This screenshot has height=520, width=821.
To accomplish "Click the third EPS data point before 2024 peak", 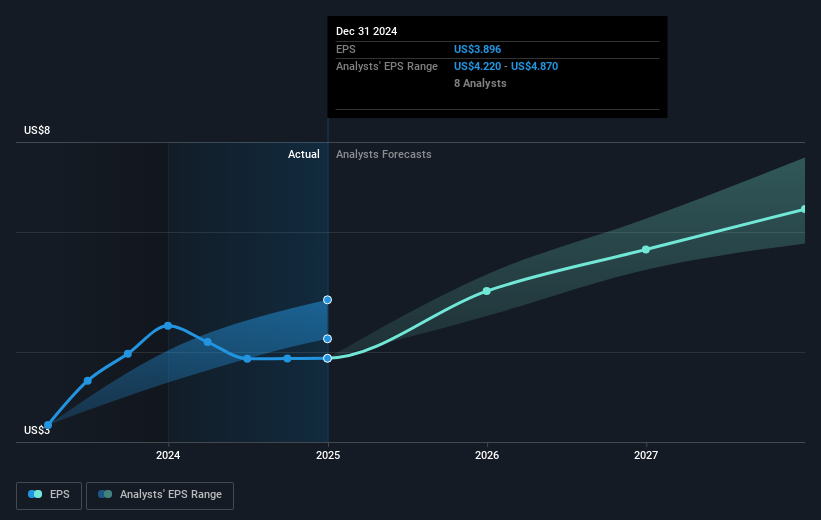I will click(128, 354).
